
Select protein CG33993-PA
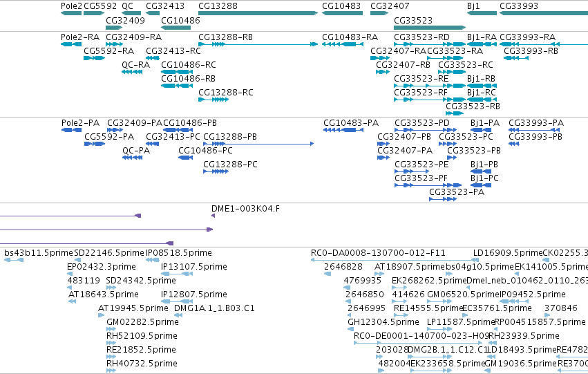click(536, 123)
